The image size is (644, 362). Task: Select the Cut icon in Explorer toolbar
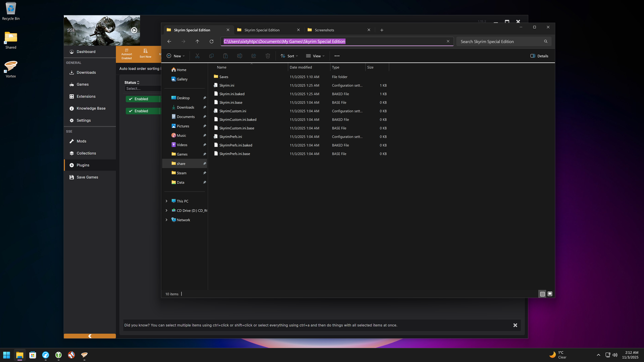(x=197, y=56)
